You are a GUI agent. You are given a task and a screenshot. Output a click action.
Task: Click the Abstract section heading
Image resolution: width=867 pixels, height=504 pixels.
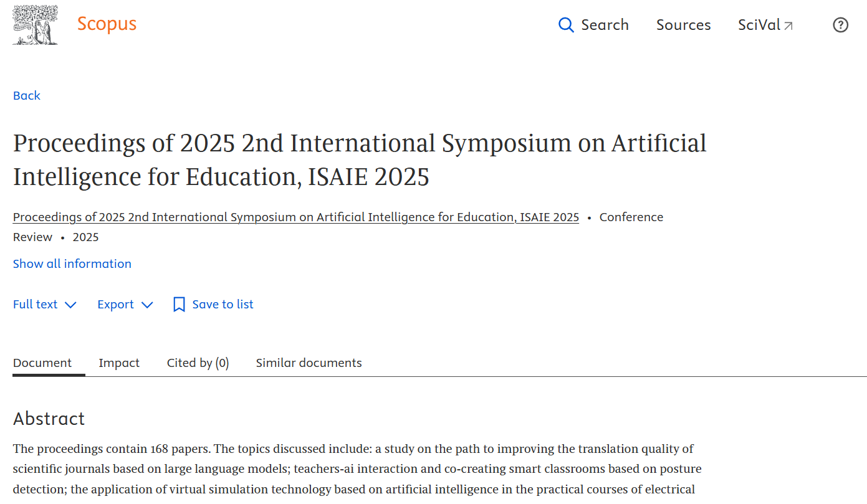(49, 419)
